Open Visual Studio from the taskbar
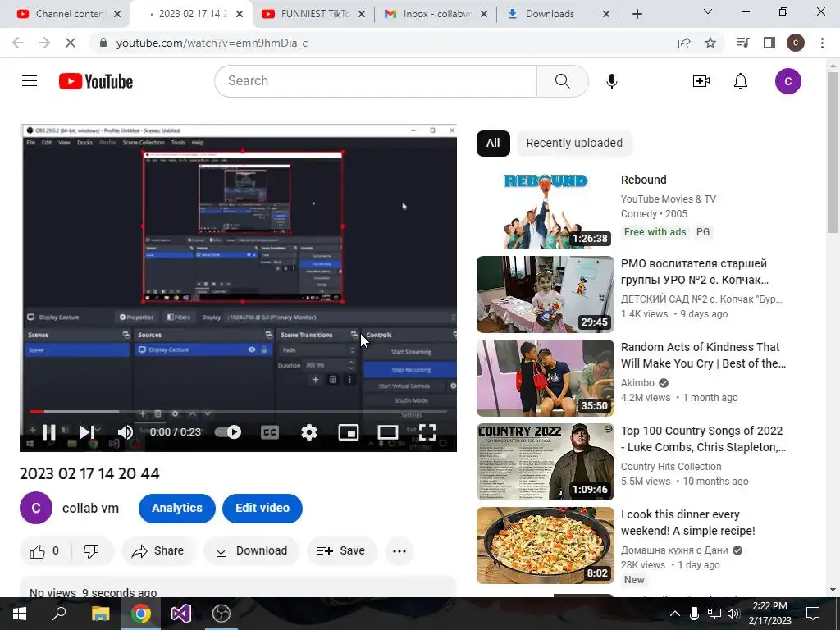840x630 pixels. coord(181,614)
